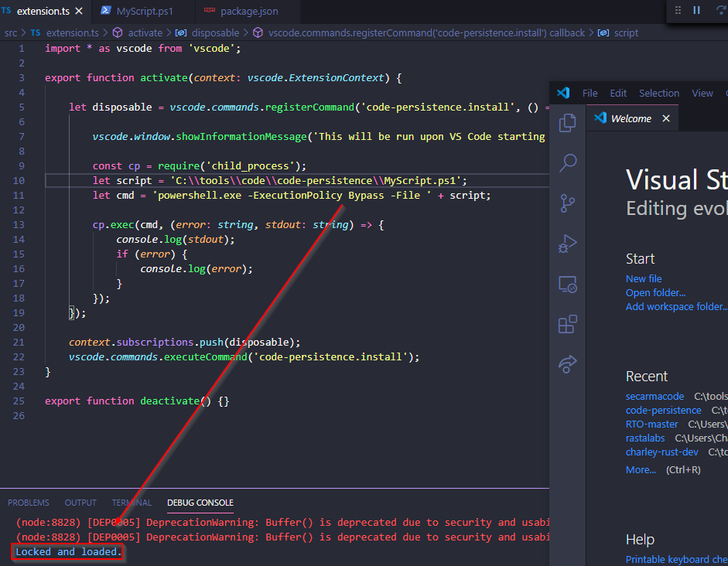The height and width of the screenshot is (566, 728).
Task: Open the activate breadcrumb dropdown
Action: [x=145, y=32]
